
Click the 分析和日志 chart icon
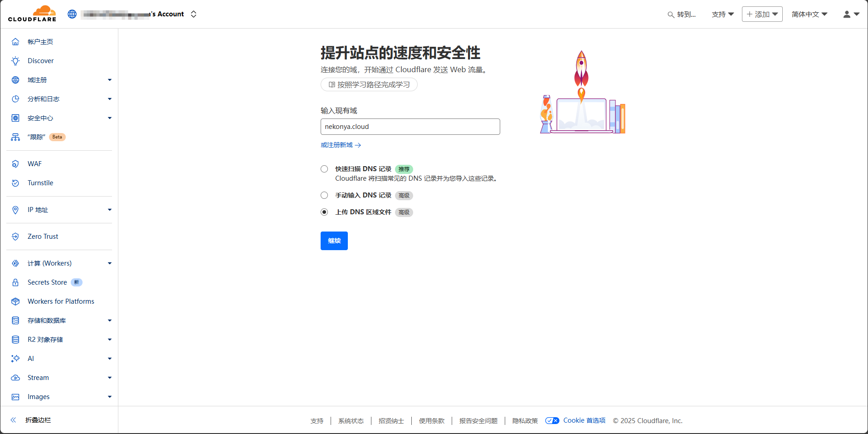coord(15,99)
